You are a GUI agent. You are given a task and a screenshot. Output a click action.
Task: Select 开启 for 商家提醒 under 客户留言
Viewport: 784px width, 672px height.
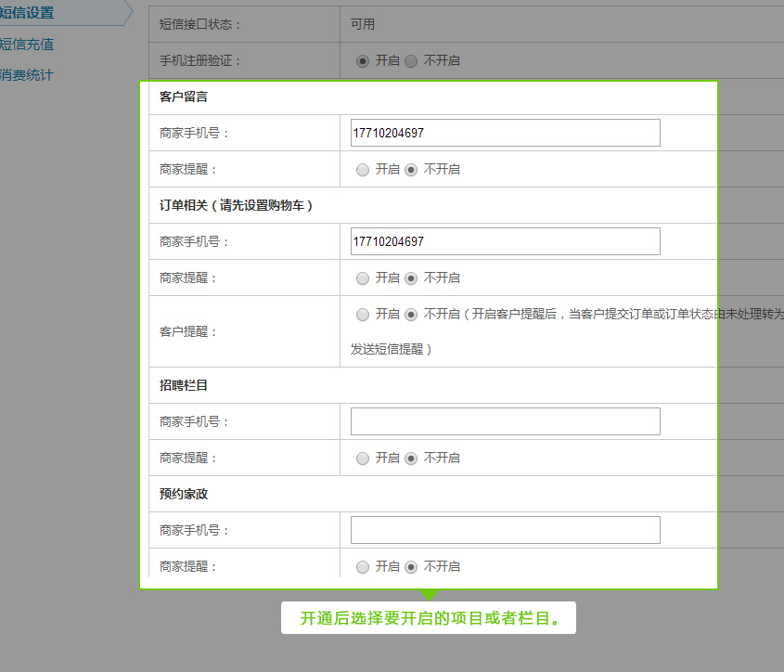coord(363,170)
